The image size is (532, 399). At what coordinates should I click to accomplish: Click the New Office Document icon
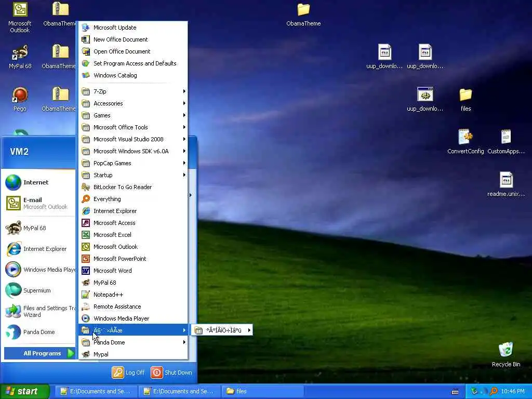pos(86,39)
